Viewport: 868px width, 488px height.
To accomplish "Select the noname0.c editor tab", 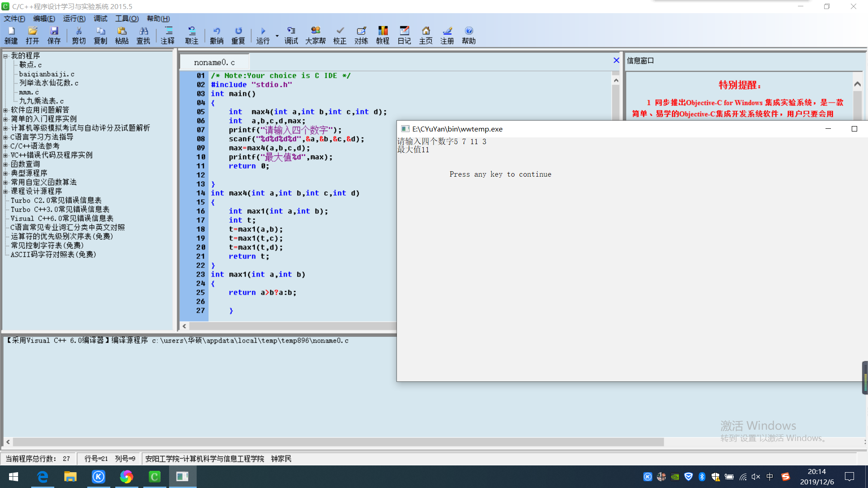I will point(214,62).
